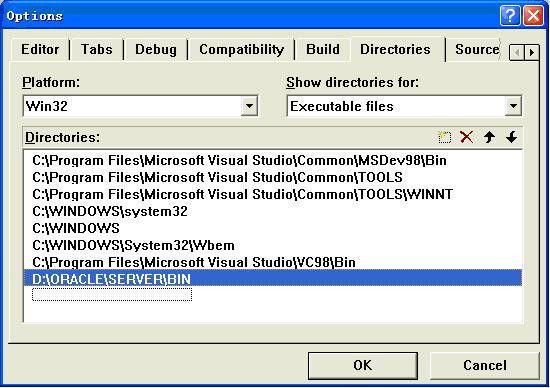Click the Cancel button
The image size is (550, 388).
tap(485, 366)
